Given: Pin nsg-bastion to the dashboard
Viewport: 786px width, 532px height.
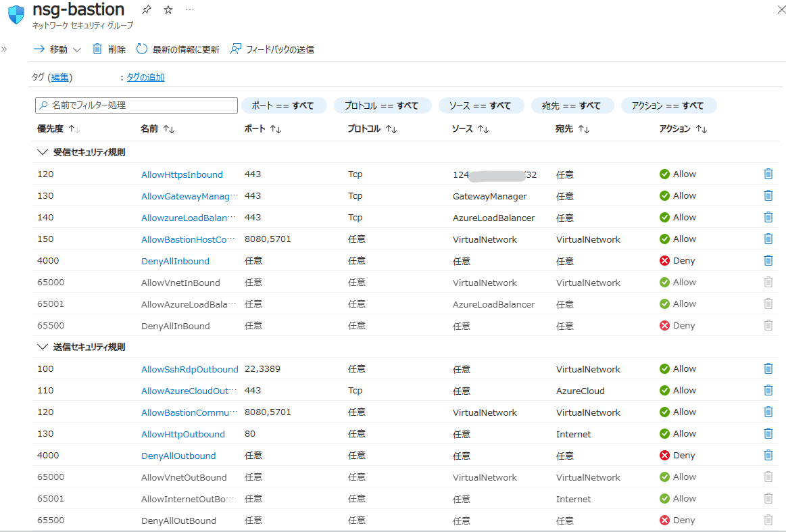Looking at the screenshot, I should [147, 9].
